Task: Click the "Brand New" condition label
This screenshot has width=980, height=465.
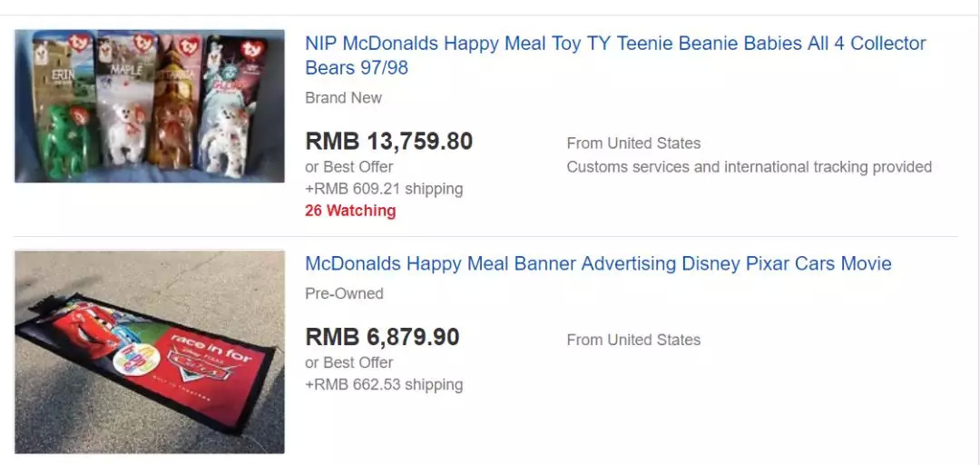Action: click(x=343, y=98)
